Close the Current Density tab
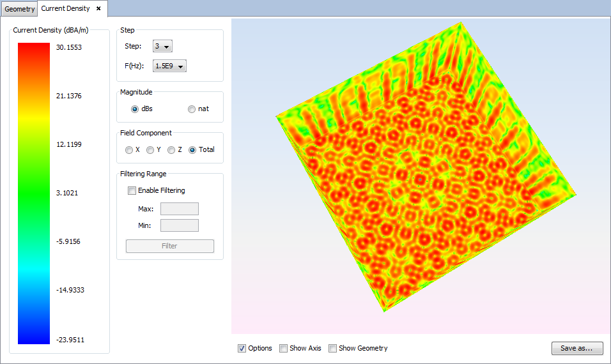 98,9
